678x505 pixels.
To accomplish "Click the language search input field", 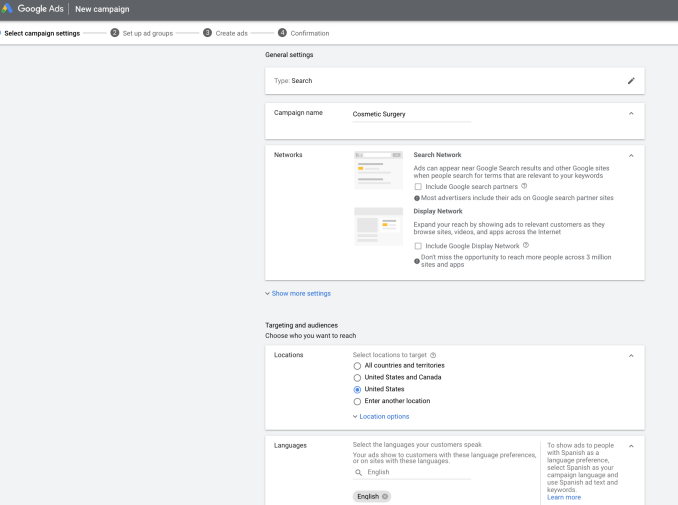I will (412, 473).
